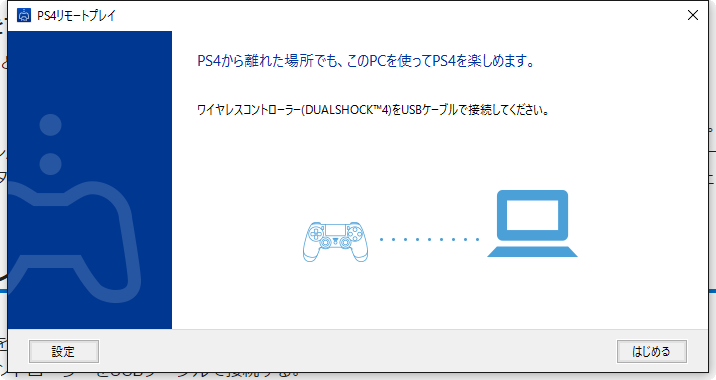Click the laptop screen in the illustration
Image resolution: width=716 pixels, height=380 pixels.
point(532,215)
